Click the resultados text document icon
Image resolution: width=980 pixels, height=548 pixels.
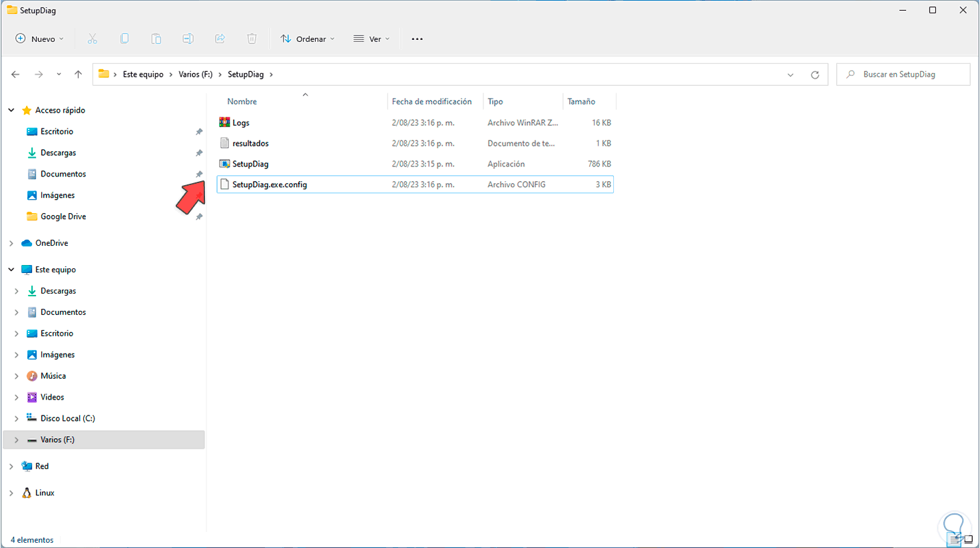[224, 143]
